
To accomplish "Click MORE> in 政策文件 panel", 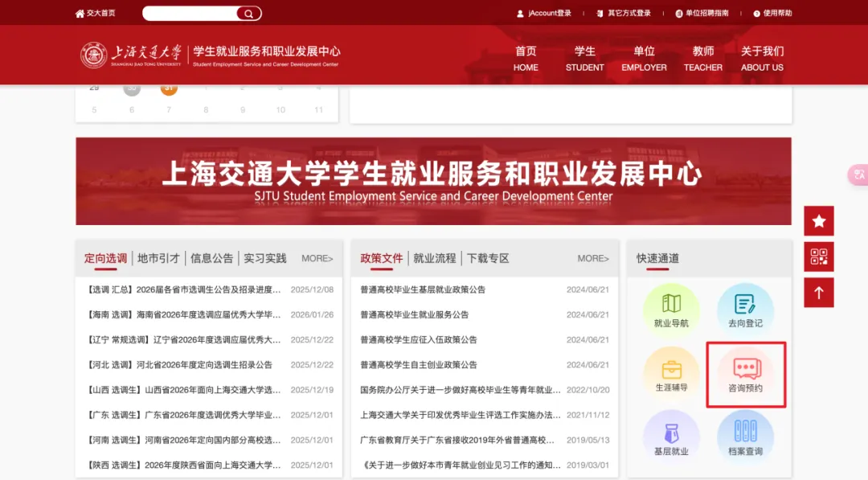I will click(x=593, y=259).
